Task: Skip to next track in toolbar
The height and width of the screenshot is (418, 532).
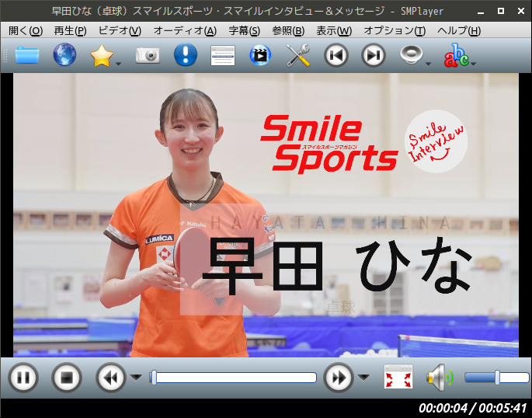Action: click(x=374, y=55)
